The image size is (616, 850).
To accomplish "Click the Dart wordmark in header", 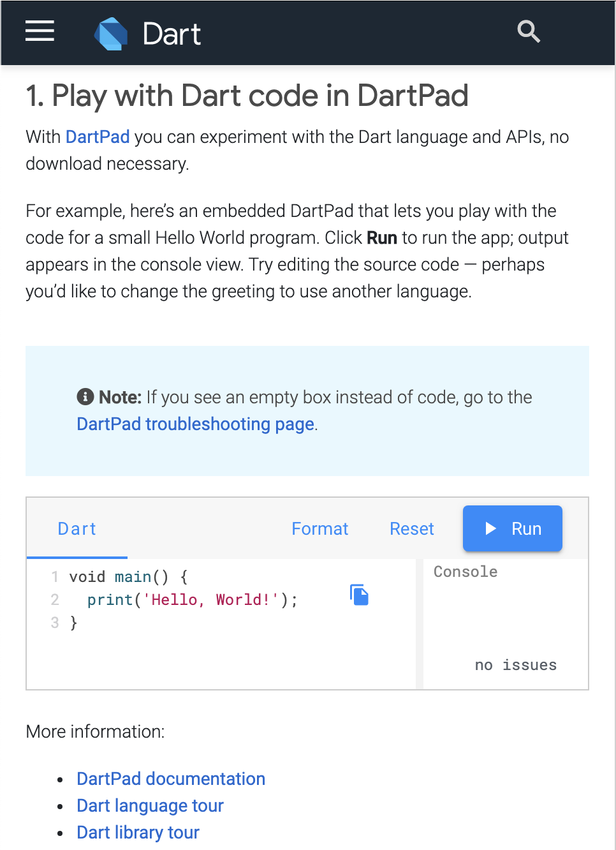I will 172,34.
